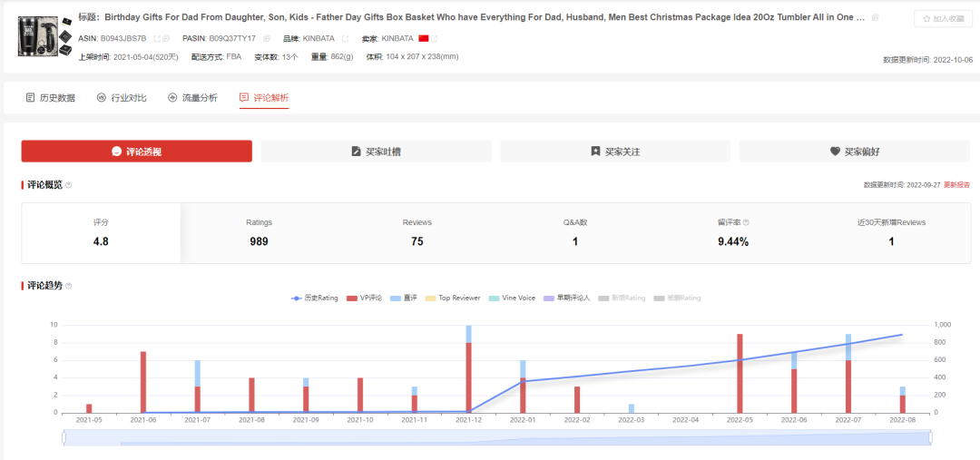Click the 近30天新增Reviews cell
This screenshot has height=460, width=980.
tap(891, 232)
